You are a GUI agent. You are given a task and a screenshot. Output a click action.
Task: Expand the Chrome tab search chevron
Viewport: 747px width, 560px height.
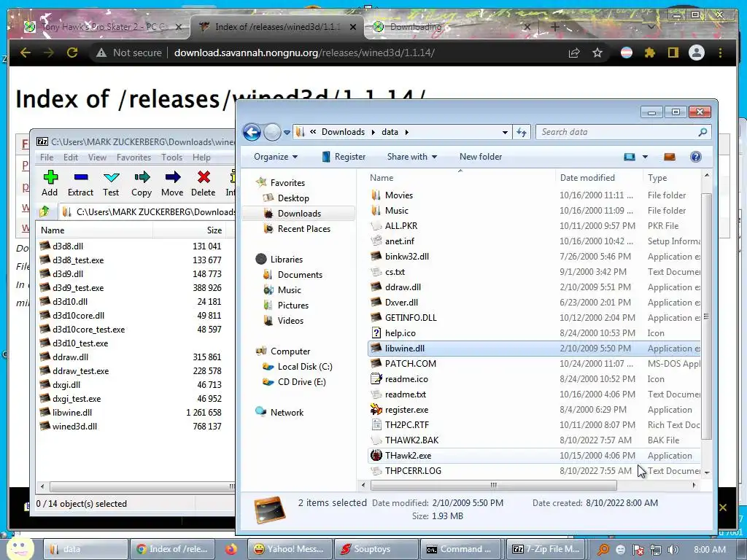[651, 27]
